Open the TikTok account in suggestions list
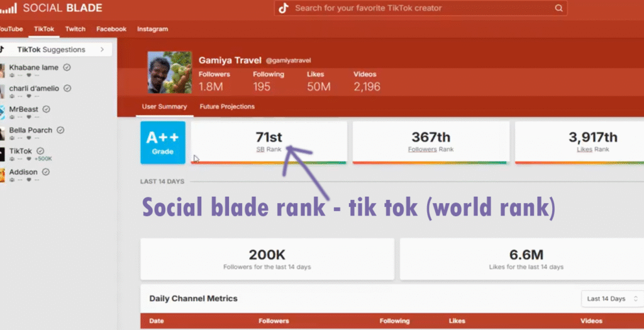Image resolution: width=644 pixels, height=330 pixels. coord(20,151)
